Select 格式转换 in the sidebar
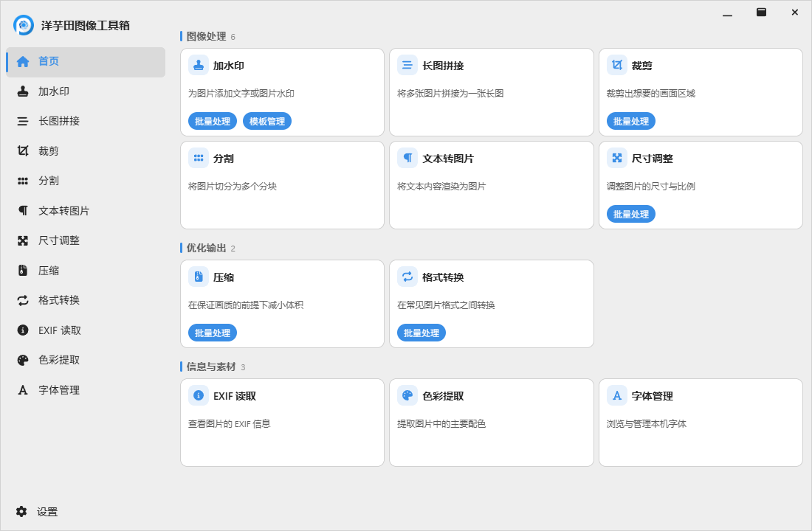This screenshot has width=812, height=531. (86, 300)
